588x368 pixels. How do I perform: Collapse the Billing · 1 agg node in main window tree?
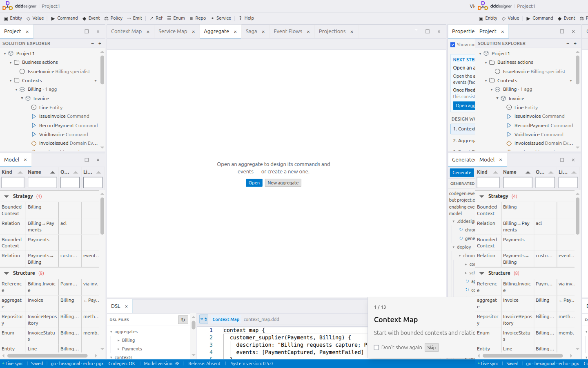click(16, 90)
